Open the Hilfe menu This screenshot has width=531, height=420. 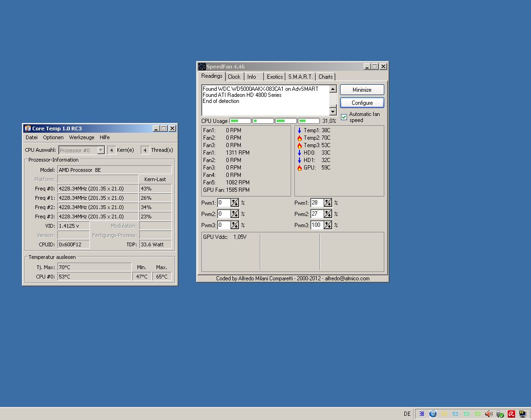tap(105, 137)
